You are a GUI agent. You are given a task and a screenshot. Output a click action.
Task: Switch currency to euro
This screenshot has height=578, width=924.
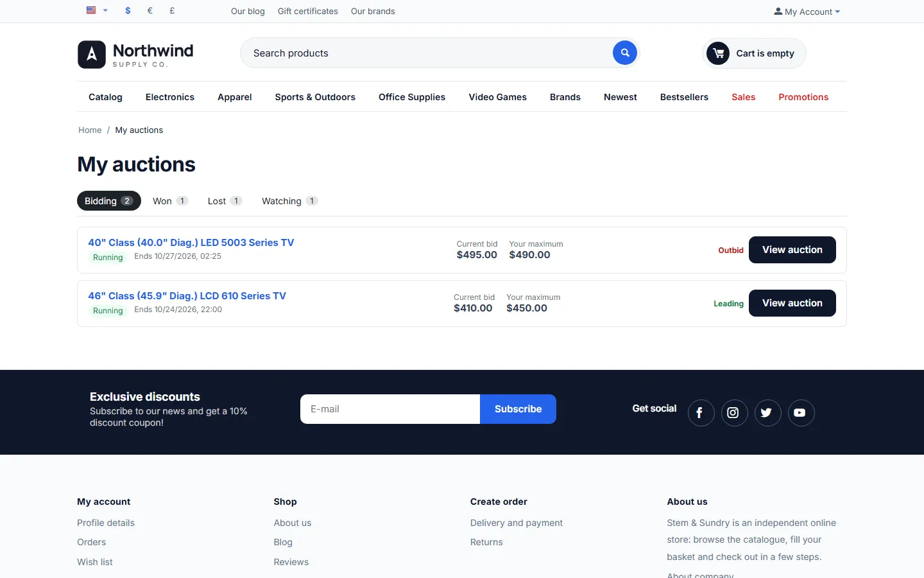coord(150,10)
